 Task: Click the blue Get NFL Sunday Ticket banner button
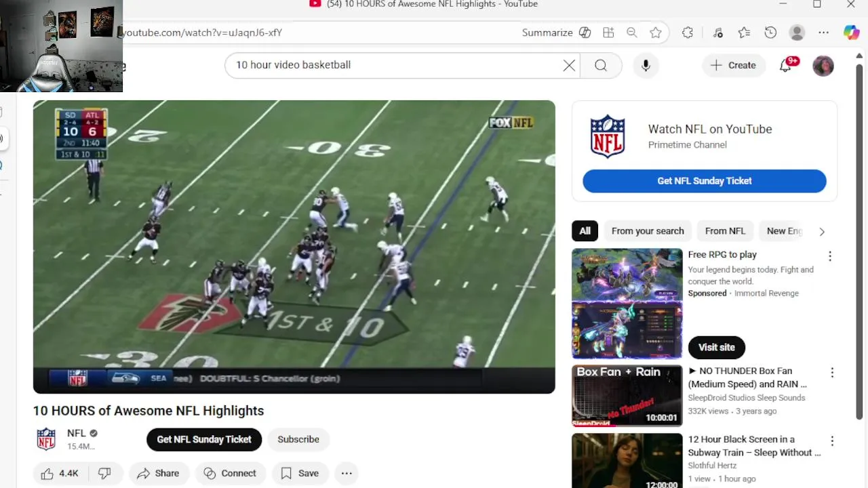point(705,181)
